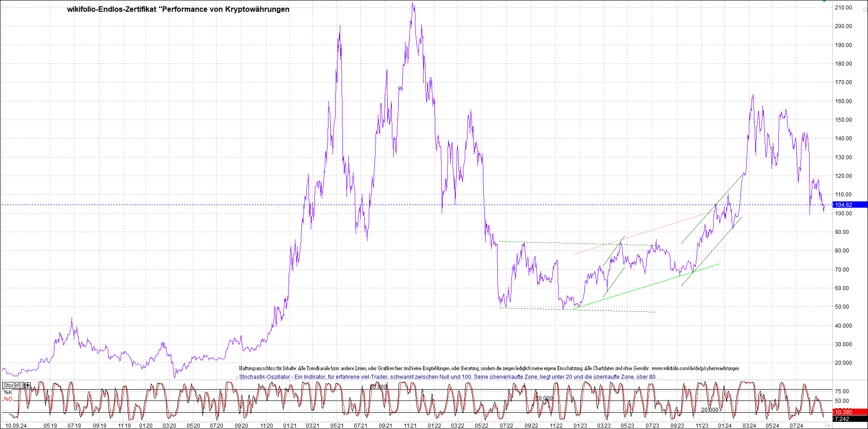Screen dimensions: 868x429
Task: Click the 140.00 price axis label
Action: coord(844,138)
